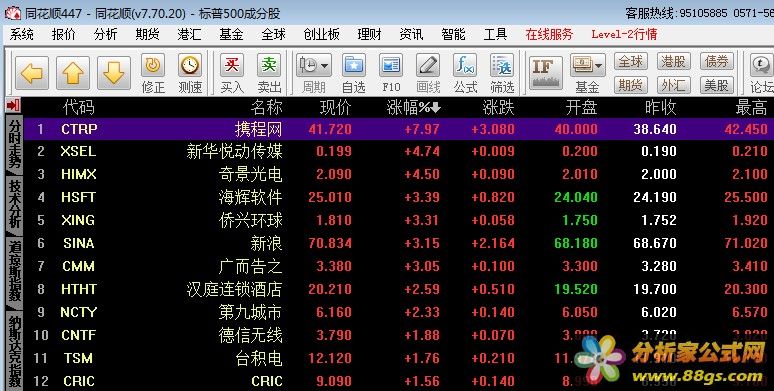Click the 昨收 column header
This screenshot has height=391, width=774.
coord(660,107)
